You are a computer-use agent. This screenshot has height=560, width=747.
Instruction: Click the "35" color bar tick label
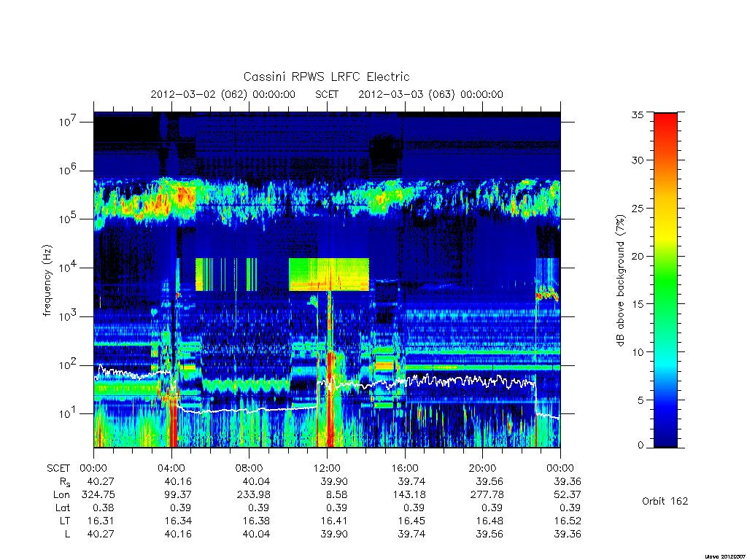click(638, 114)
